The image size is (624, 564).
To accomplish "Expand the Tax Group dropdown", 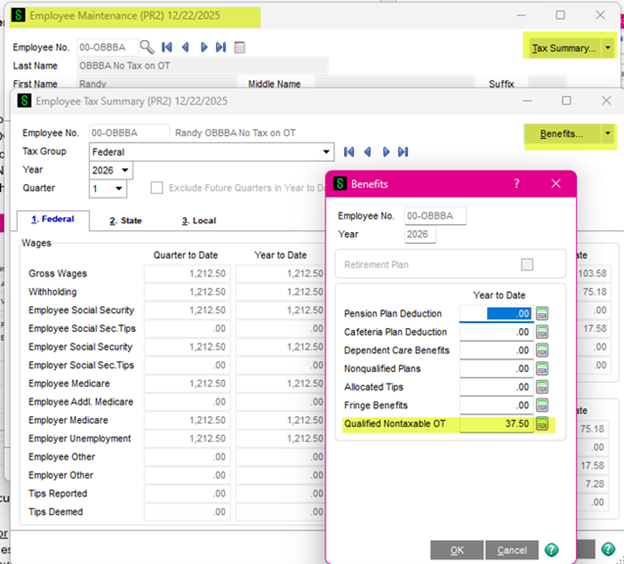I will [x=325, y=152].
